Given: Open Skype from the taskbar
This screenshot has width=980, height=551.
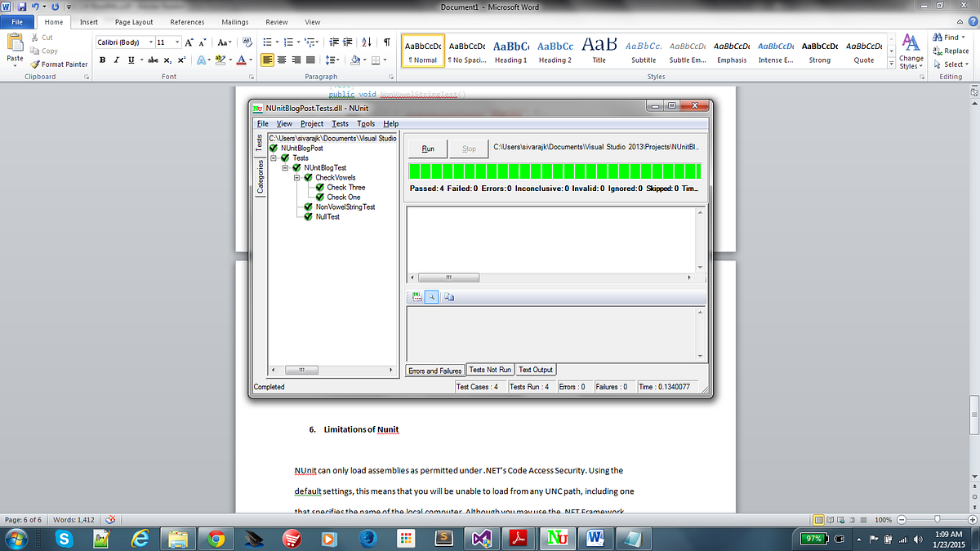Looking at the screenshot, I should tap(65, 539).
